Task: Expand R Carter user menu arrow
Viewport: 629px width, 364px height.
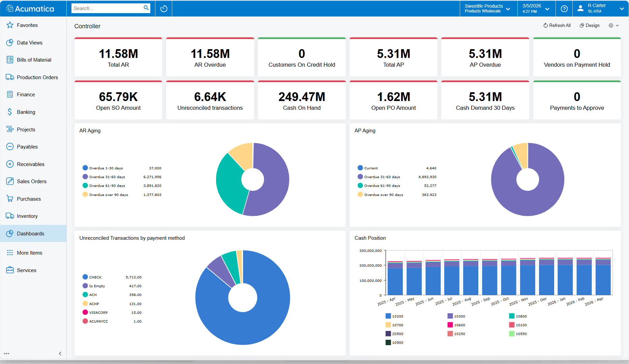Action: (x=622, y=9)
